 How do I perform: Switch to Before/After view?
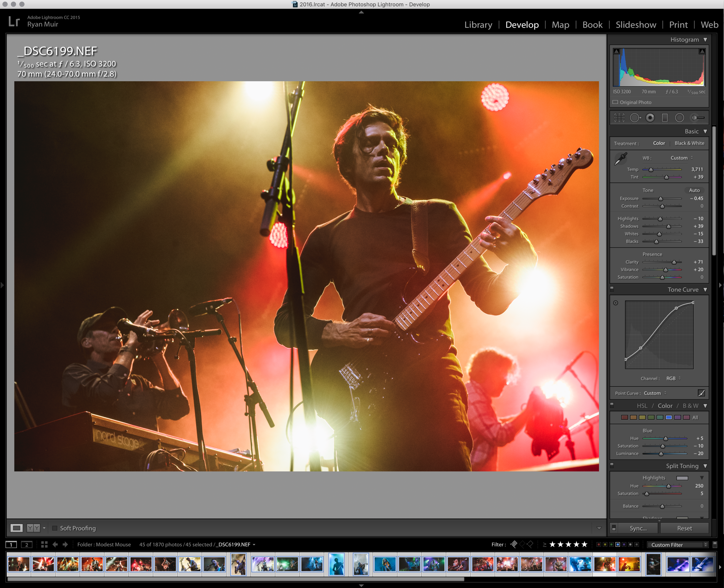pos(33,528)
